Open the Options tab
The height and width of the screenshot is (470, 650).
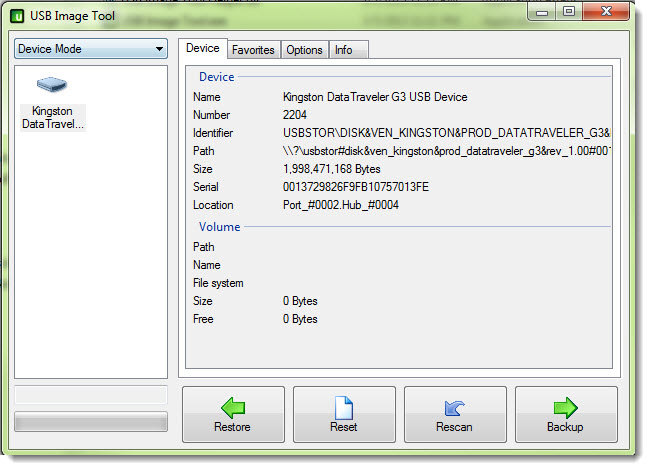(304, 50)
